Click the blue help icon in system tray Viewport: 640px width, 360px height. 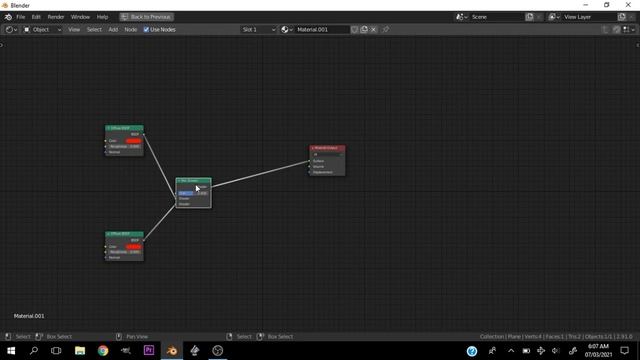pos(472,351)
